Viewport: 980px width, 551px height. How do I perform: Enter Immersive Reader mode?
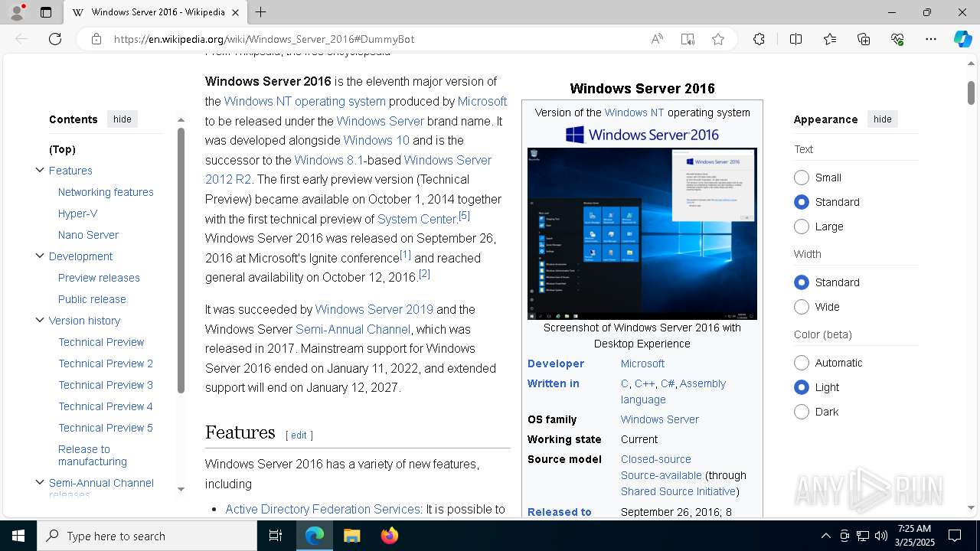pos(688,39)
